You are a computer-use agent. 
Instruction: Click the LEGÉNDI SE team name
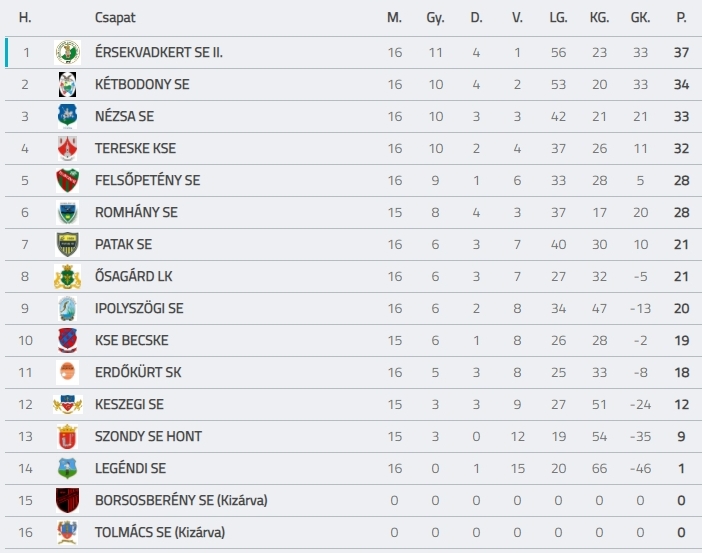point(130,468)
